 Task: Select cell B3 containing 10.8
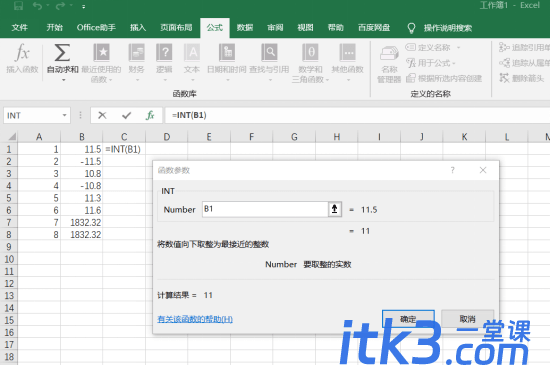82,174
